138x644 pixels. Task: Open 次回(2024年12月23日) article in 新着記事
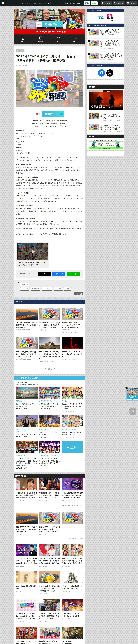[x=27, y=320]
